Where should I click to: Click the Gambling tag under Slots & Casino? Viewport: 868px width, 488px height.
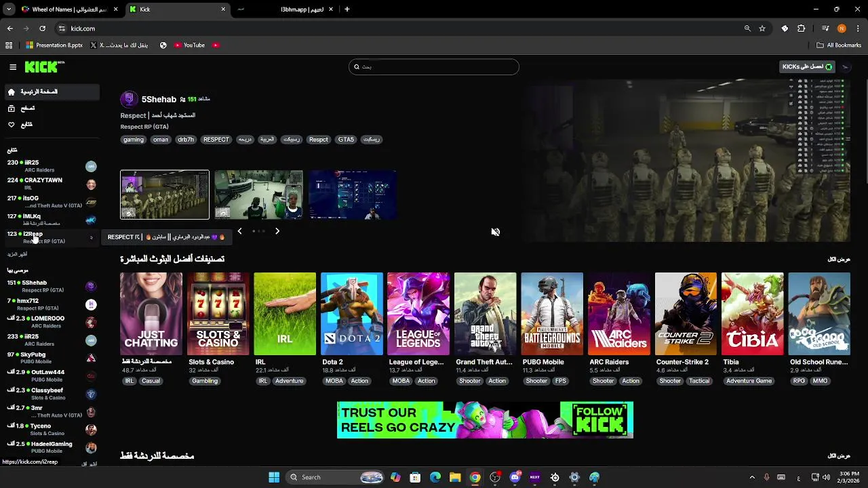(205, 381)
